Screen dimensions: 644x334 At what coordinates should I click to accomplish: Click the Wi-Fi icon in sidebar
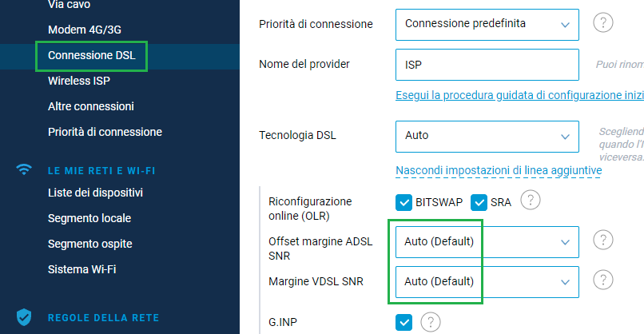click(25, 169)
